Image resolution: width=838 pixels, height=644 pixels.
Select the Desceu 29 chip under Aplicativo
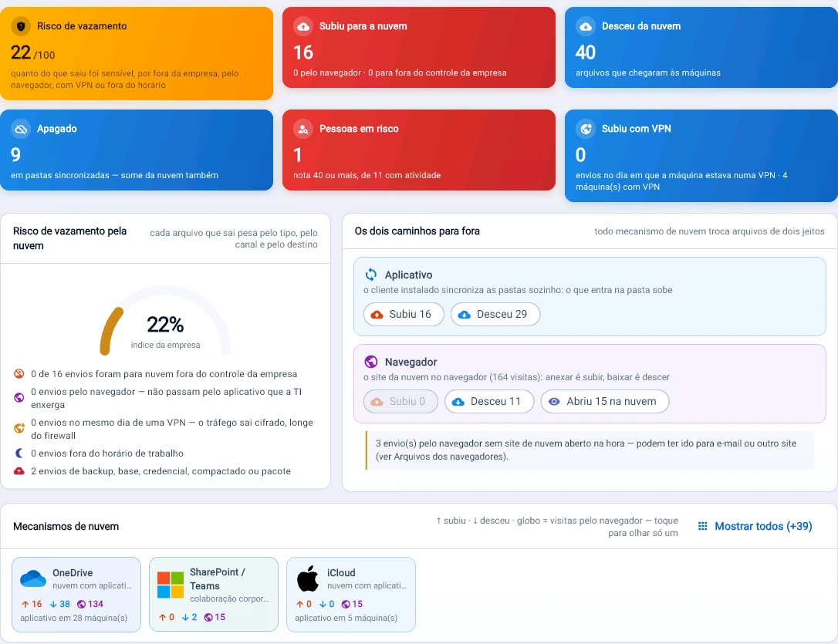pos(495,315)
